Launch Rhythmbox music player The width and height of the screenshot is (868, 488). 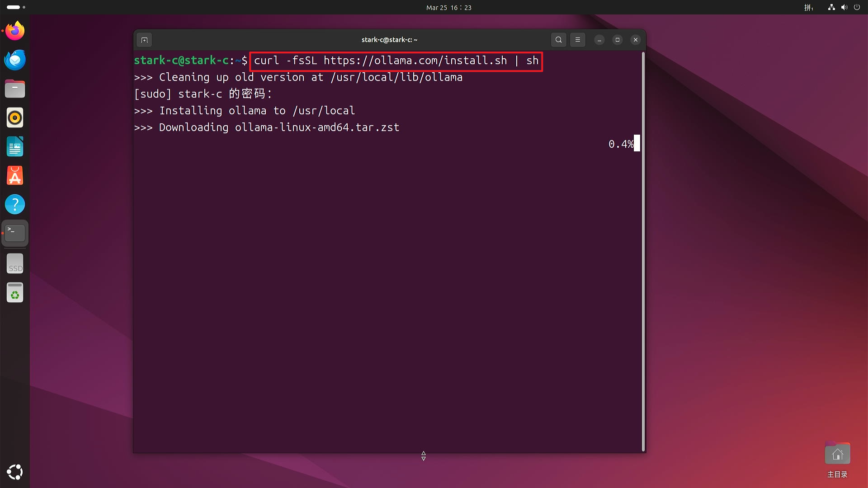pyautogui.click(x=15, y=118)
